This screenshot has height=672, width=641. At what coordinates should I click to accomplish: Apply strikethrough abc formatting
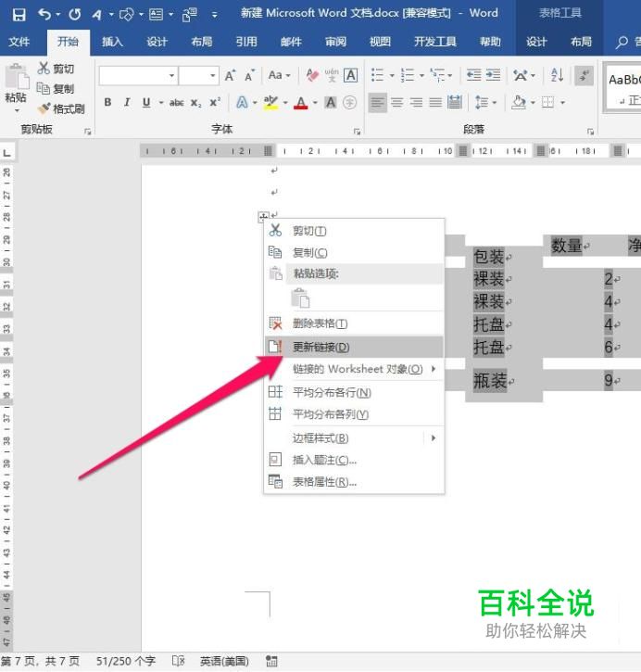(176, 103)
